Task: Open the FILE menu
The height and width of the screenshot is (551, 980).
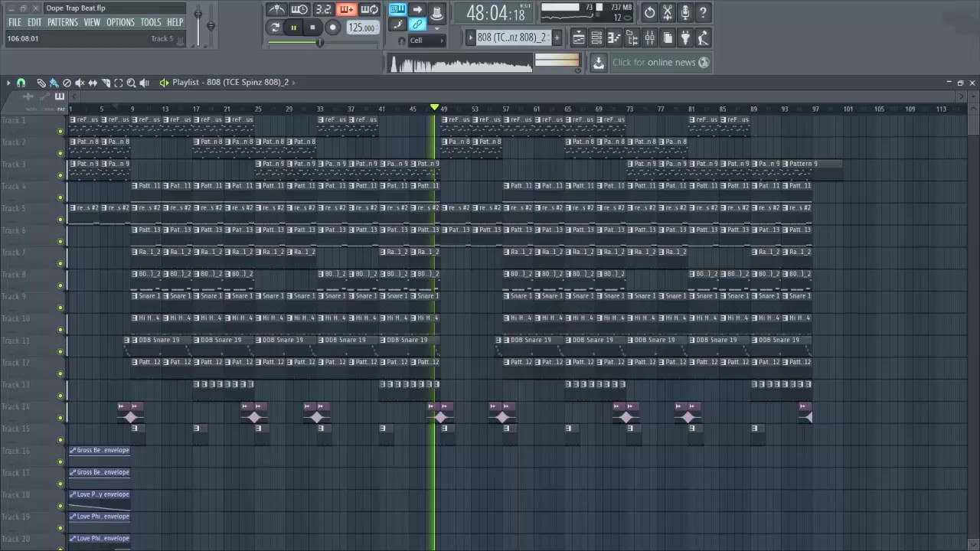Action: tap(15, 22)
